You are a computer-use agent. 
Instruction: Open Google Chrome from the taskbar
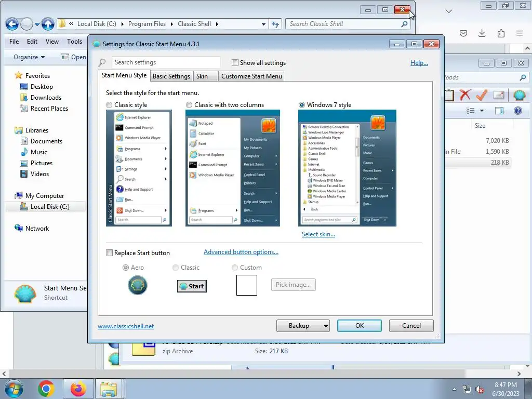click(x=46, y=389)
